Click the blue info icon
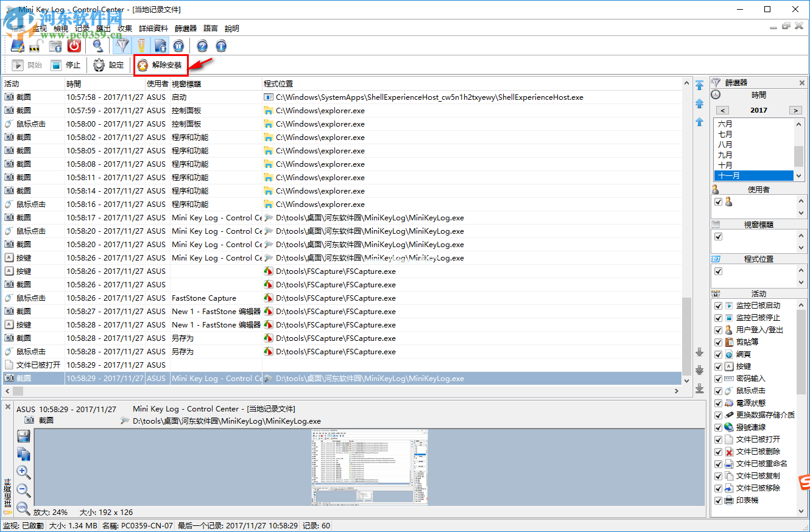Image resolution: width=810 pixels, height=532 pixels. click(x=220, y=46)
